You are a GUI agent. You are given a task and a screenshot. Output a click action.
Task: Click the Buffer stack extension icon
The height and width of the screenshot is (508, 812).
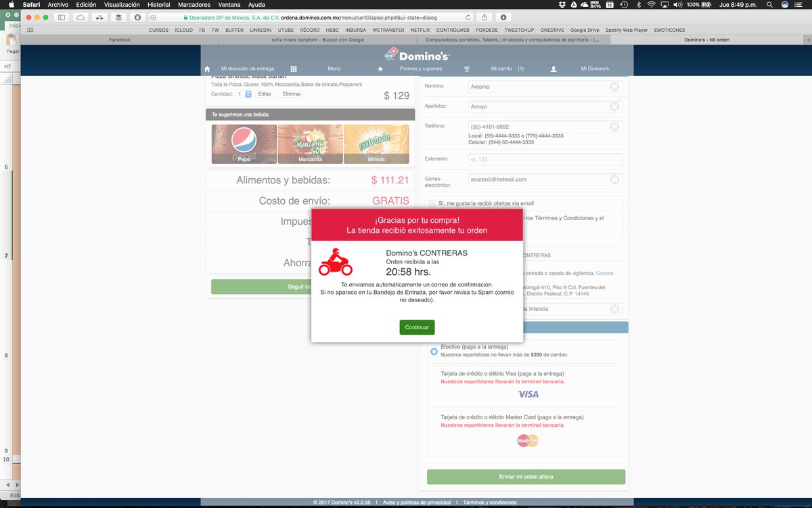tap(118, 17)
